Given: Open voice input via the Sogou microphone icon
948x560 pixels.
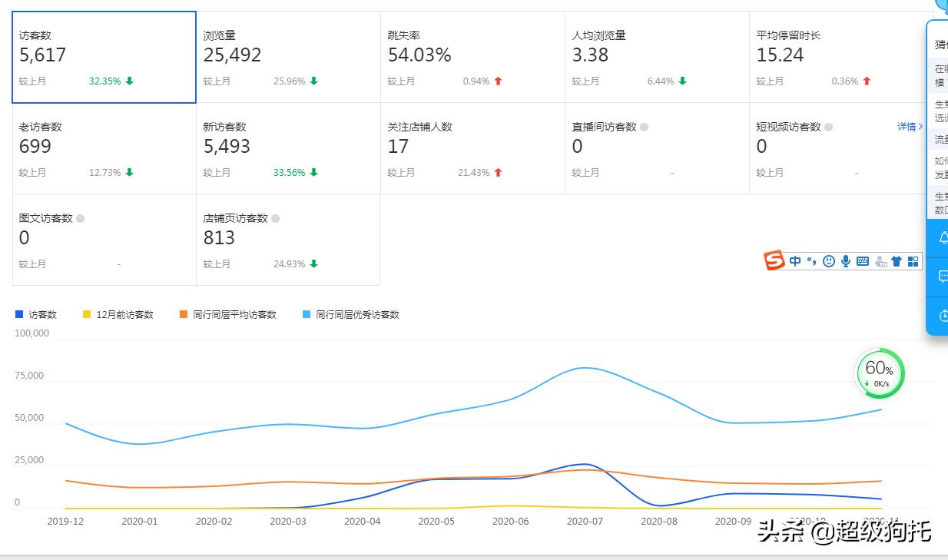Looking at the screenshot, I should pos(845,261).
